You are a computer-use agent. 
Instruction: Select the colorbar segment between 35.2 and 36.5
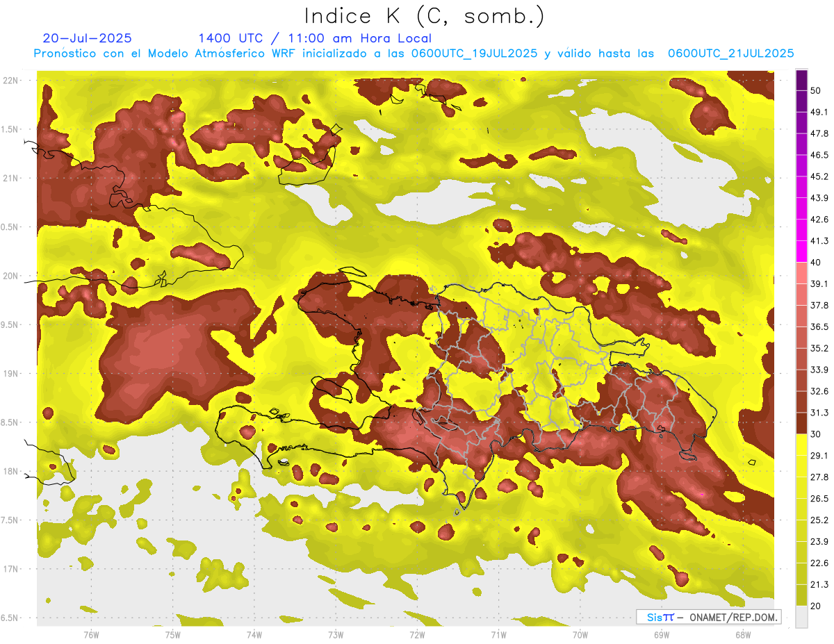pyautogui.click(x=801, y=338)
